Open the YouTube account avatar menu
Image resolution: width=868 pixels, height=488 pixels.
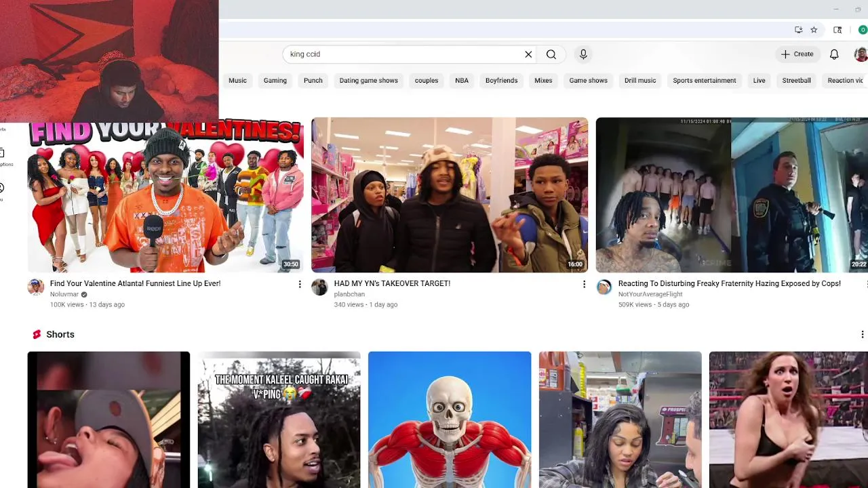(x=861, y=54)
